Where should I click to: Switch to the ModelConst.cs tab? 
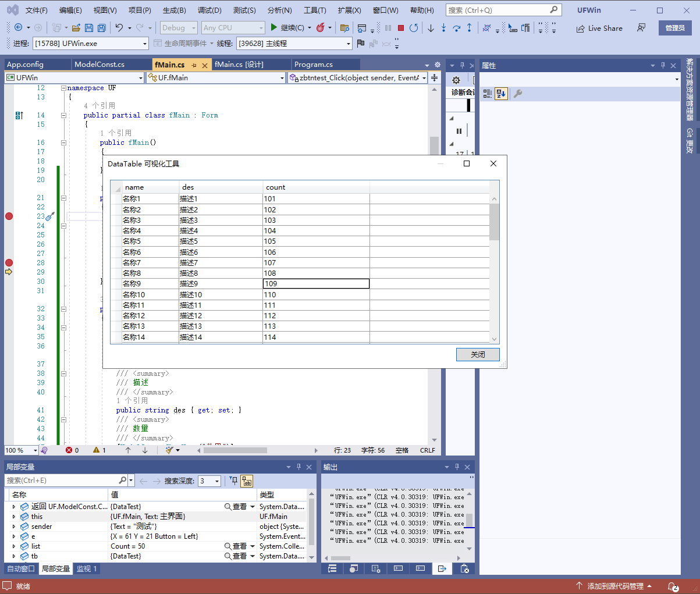coord(100,65)
